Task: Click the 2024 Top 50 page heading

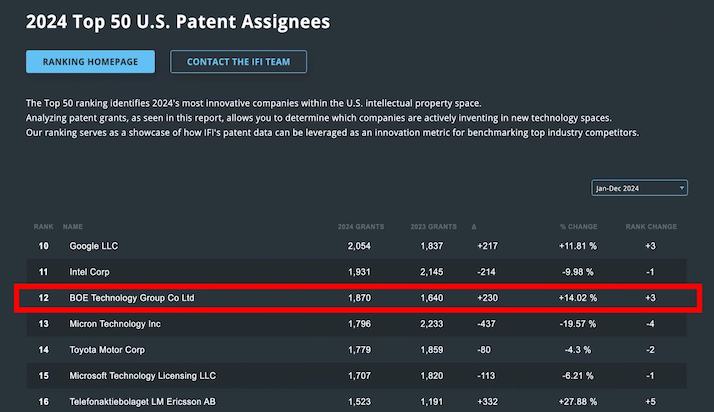Action: [x=178, y=21]
